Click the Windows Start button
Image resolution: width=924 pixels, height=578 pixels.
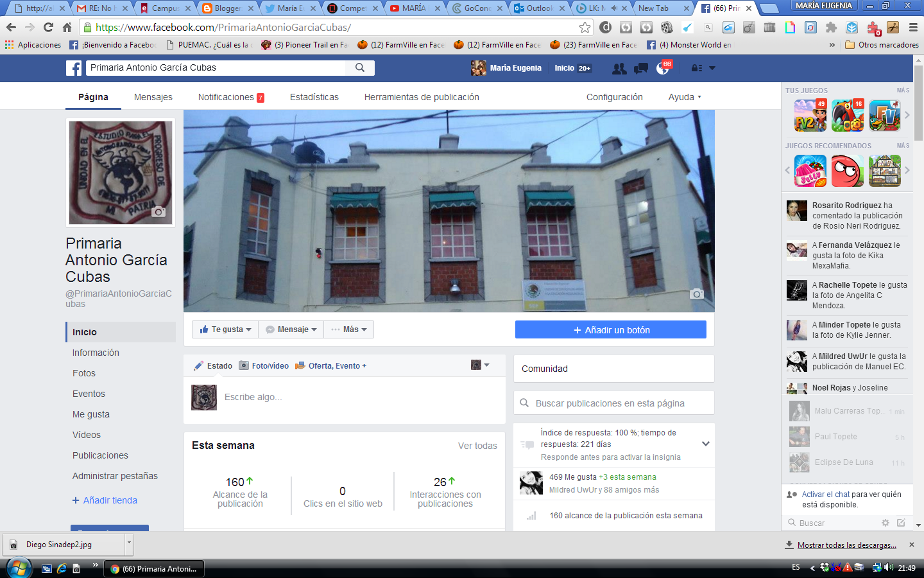[18, 568]
